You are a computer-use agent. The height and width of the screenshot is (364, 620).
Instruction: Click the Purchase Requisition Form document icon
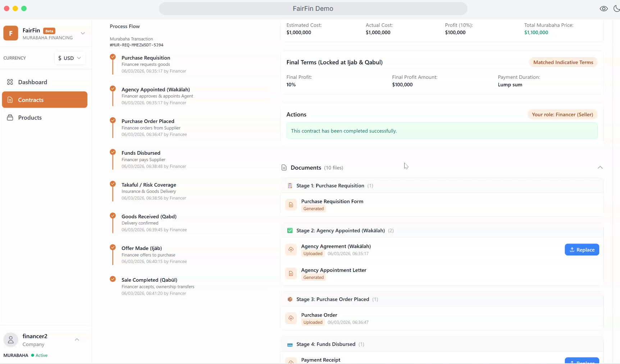coord(291,205)
